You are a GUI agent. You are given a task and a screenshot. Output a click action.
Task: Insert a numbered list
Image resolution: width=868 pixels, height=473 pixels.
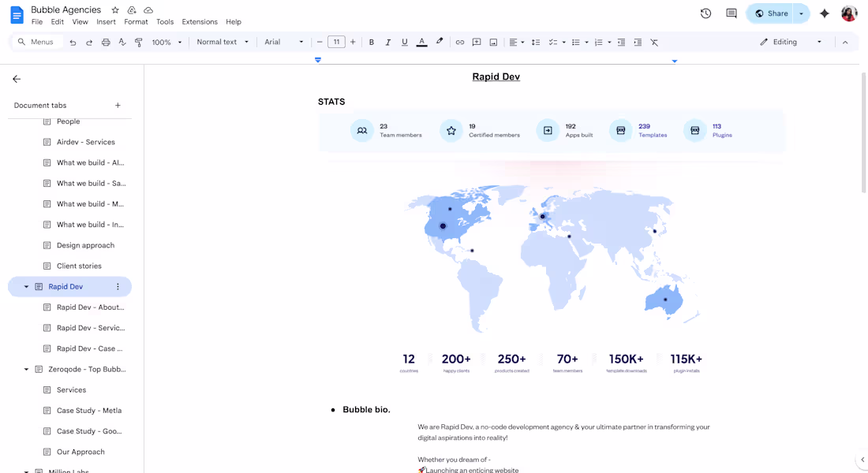(x=598, y=42)
